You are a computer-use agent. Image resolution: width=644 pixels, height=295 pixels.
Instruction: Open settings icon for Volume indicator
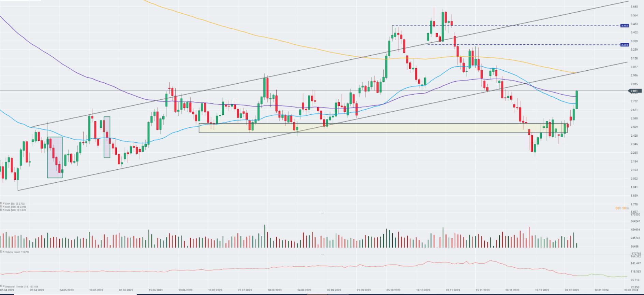1,252
